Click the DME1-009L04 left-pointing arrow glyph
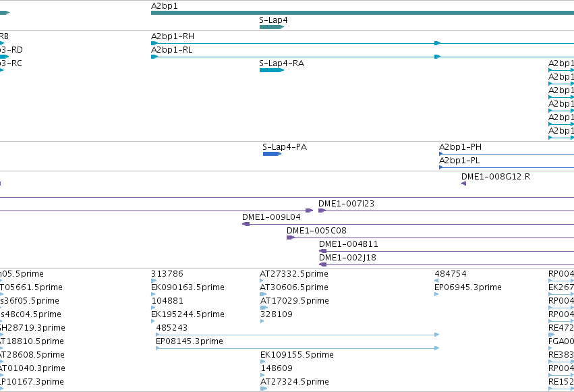574x392 pixels. (246, 224)
